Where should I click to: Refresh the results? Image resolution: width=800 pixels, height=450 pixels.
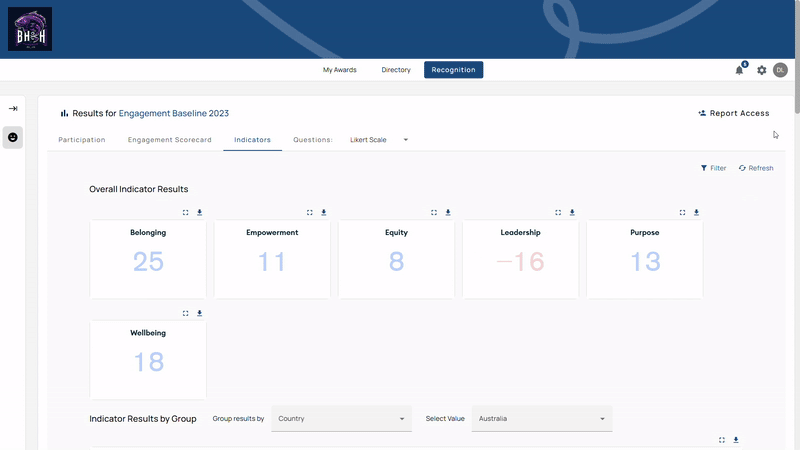click(756, 168)
